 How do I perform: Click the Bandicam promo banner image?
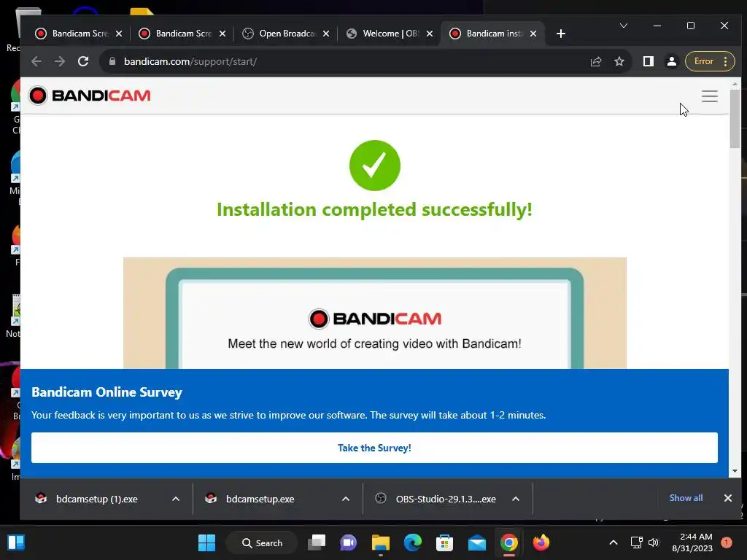(375, 313)
